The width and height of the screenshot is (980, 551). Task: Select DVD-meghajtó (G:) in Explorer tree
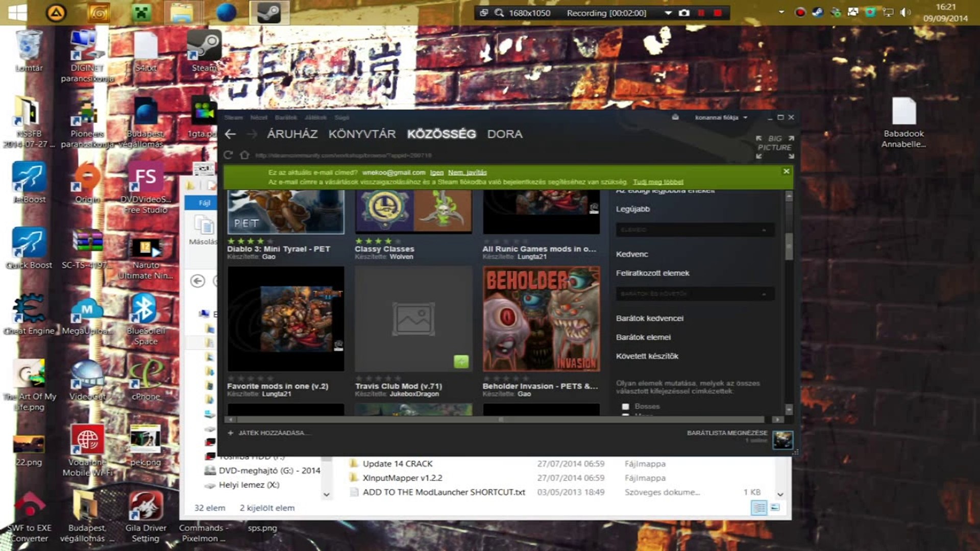(263, 470)
